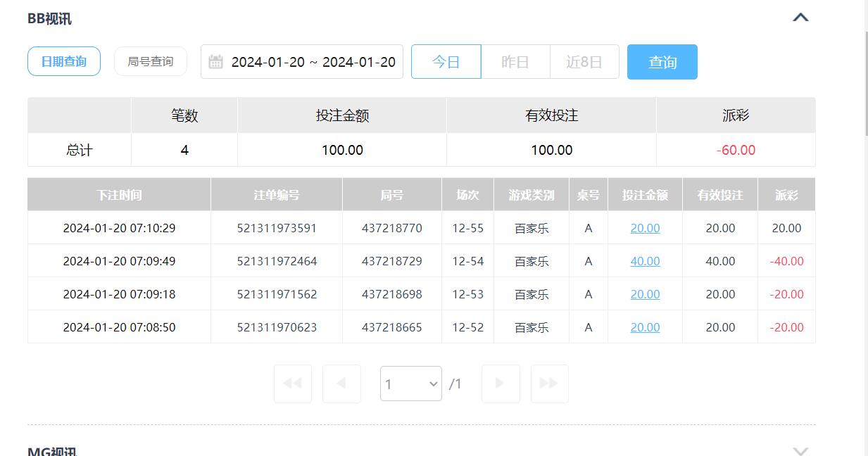Image resolution: width=868 pixels, height=456 pixels.
Task: Go to the next page arrow
Action: [x=501, y=384]
